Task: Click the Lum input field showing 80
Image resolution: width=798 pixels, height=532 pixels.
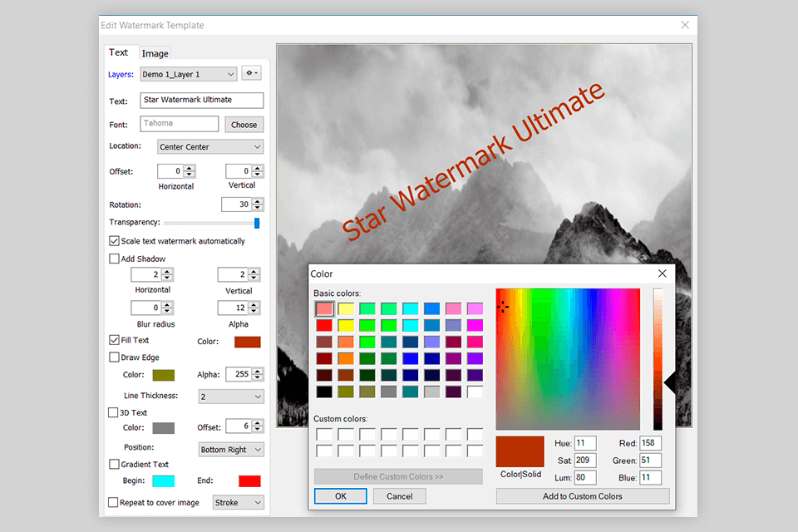Action: (585, 477)
